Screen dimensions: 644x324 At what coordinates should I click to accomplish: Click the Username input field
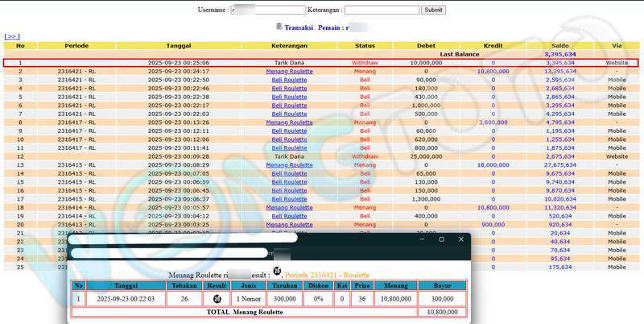pyautogui.click(x=268, y=10)
